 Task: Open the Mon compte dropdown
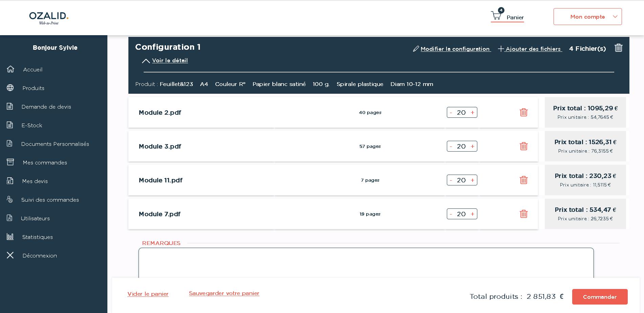click(587, 17)
